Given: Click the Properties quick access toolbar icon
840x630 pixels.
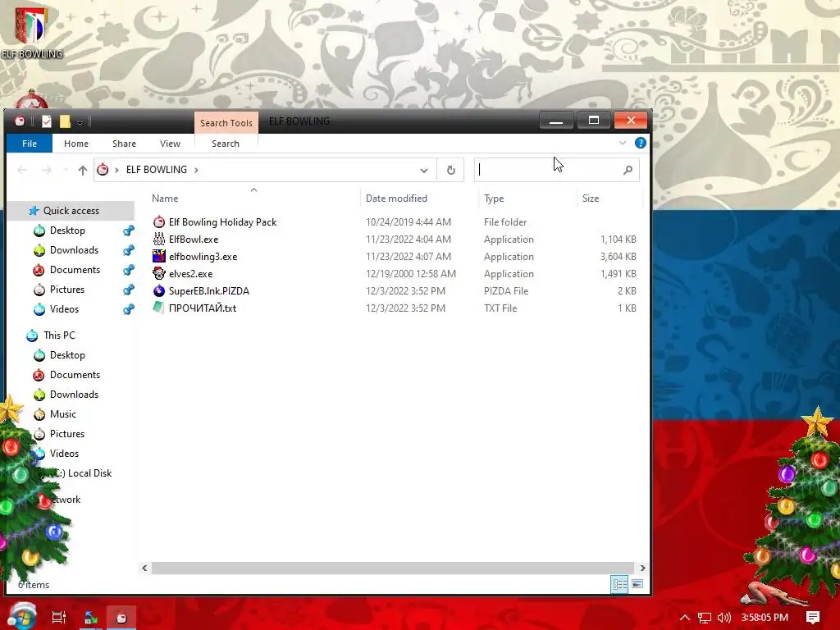Looking at the screenshot, I should tap(47, 121).
